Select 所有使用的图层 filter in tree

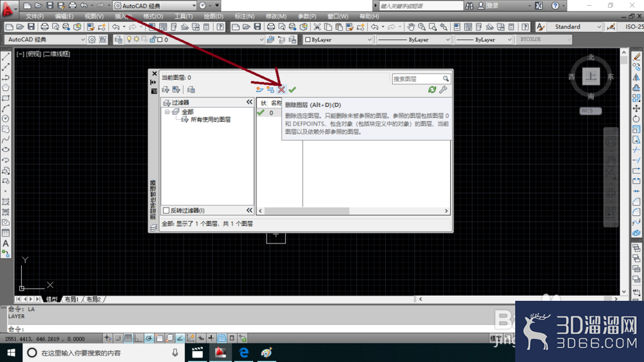coord(211,120)
